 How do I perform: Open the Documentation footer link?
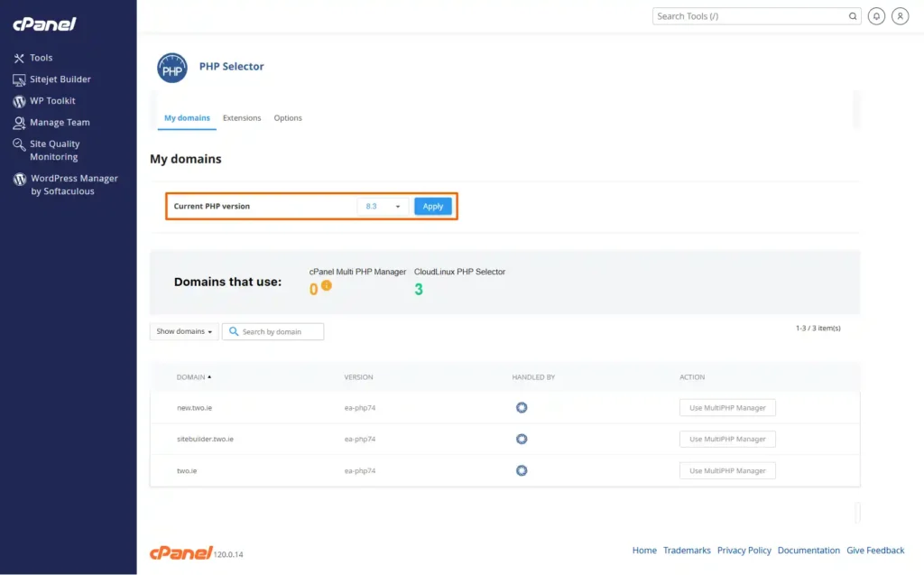808,551
